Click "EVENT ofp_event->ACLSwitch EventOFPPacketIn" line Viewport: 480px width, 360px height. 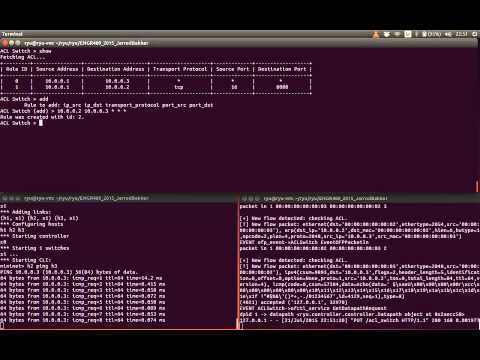[304, 242]
